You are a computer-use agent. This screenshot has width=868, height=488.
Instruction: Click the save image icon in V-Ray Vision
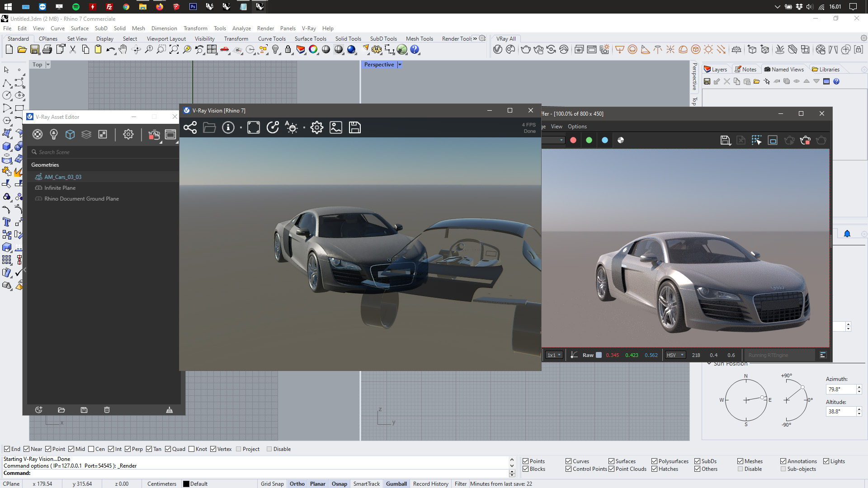pyautogui.click(x=336, y=127)
